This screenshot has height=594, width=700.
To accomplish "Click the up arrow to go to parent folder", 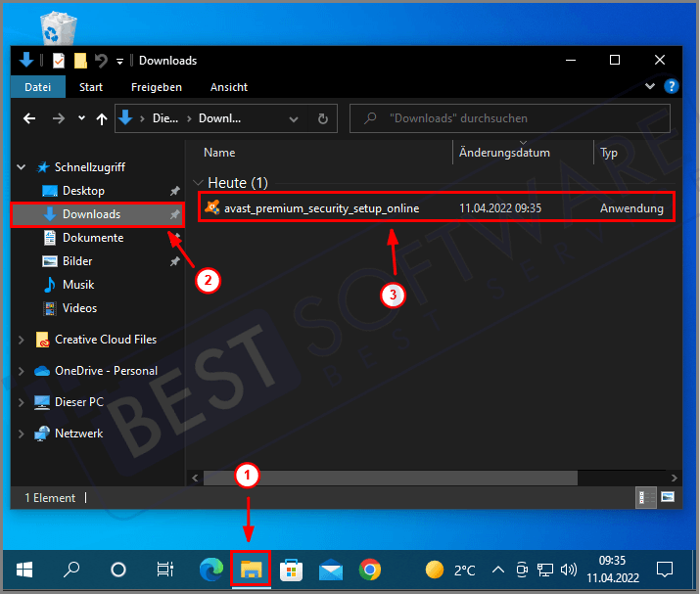I will point(102,118).
